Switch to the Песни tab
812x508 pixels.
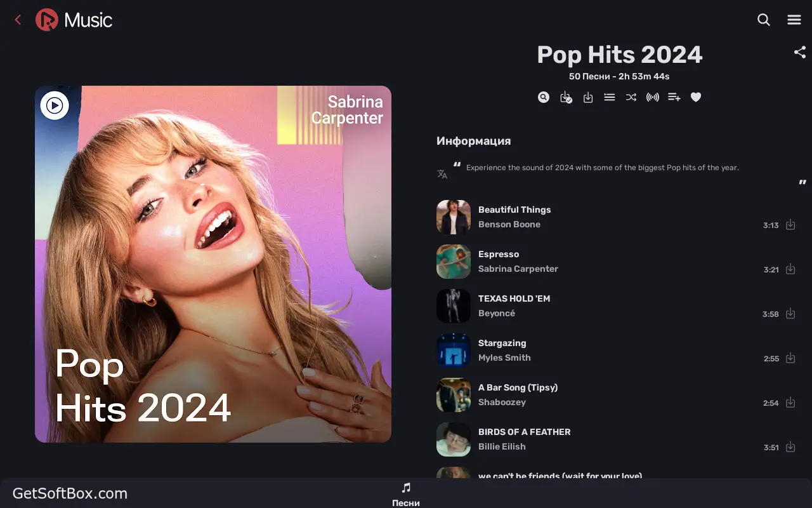pos(406,494)
